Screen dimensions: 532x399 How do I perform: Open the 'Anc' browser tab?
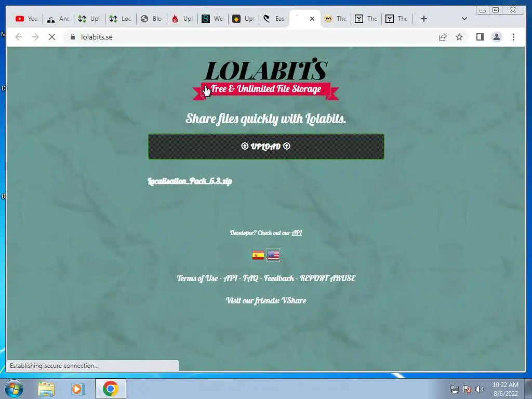(58, 19)
